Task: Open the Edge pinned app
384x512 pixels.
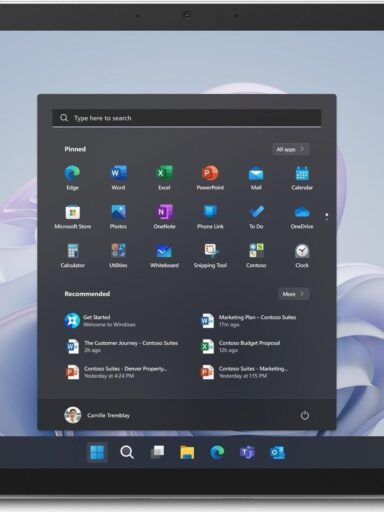Action: click(72, 178)
